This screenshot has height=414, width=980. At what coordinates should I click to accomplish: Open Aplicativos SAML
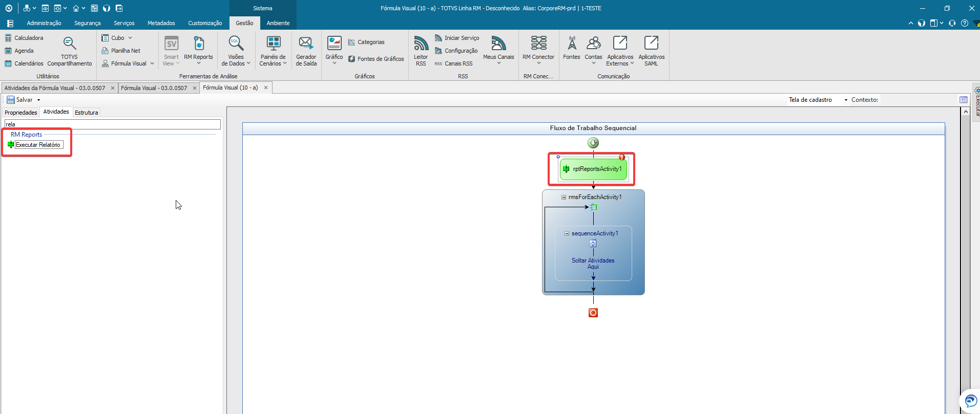click(x=651, y=51)
